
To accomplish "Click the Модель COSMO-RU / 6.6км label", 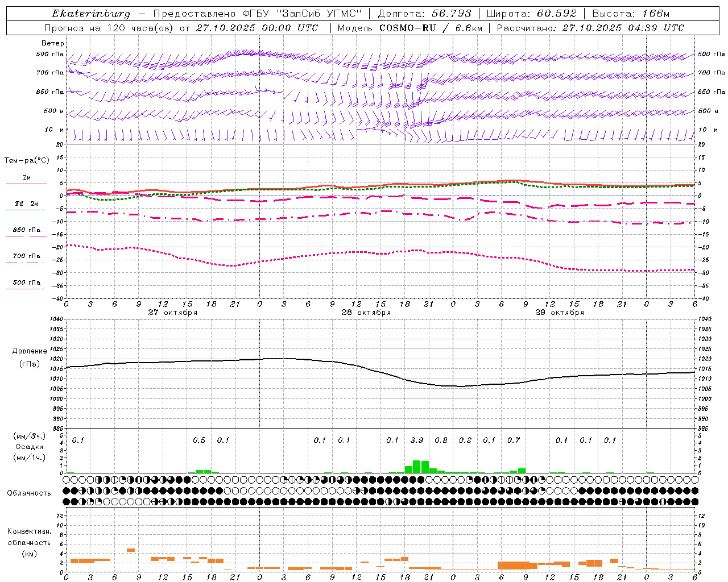I will pos(410,28).
